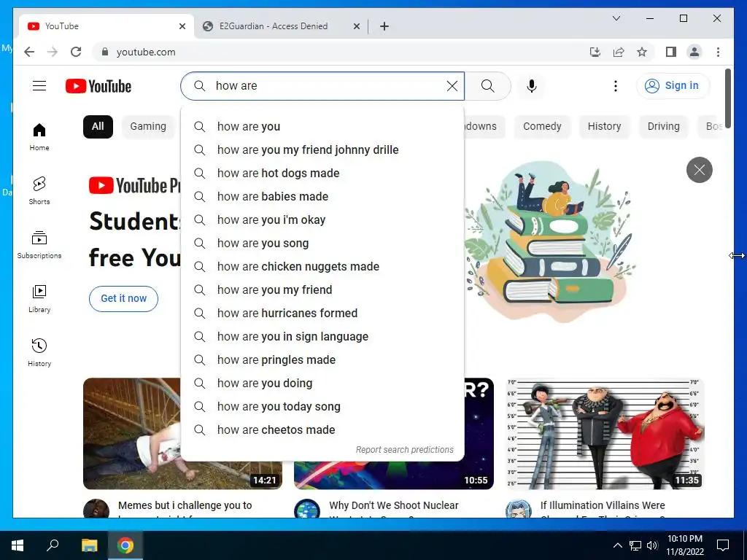Open History in sidebar
The image size is (747, 560).
[39, 352]
